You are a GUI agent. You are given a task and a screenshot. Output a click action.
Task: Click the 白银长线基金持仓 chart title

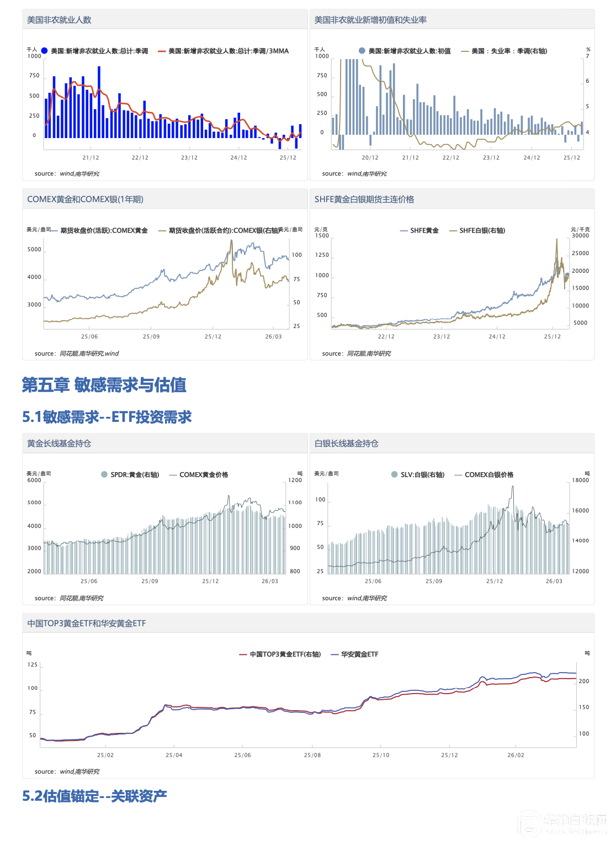[x=346, y=443]
